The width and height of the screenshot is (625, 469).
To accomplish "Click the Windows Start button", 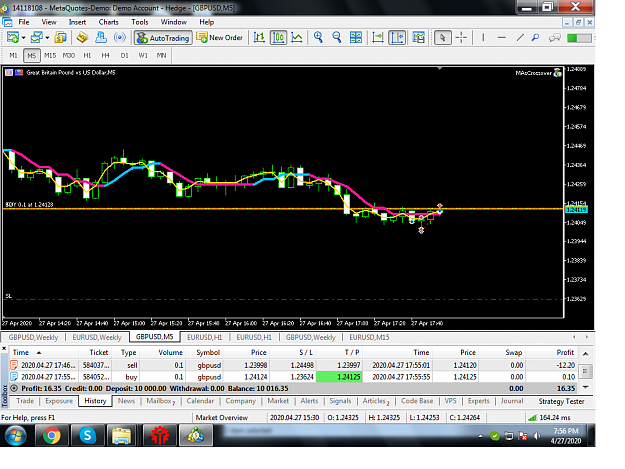I will [16, 436].
